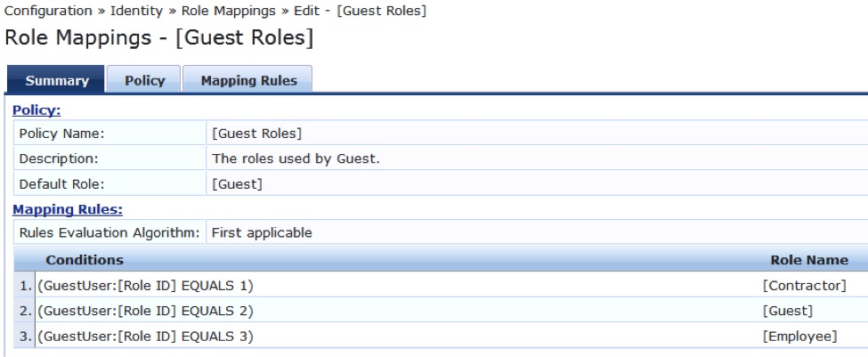Click row number 3 in rules table
The height and width of the screenshot is (357, 868).
(25, 336)
